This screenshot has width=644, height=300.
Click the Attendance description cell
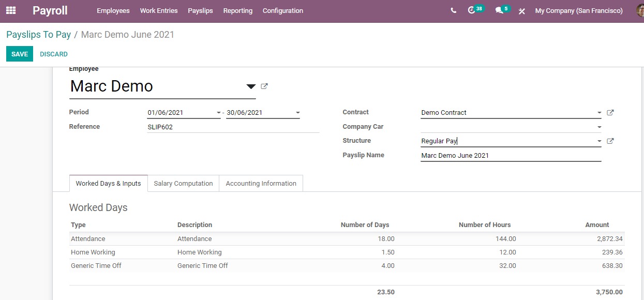pyautogui.click(x=194, y=239)
